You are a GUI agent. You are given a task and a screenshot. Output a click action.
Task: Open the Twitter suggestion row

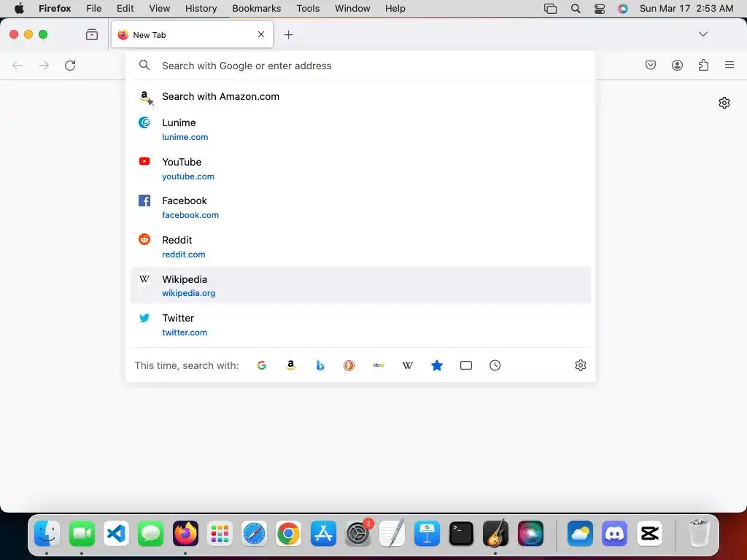tap(360, 324)
